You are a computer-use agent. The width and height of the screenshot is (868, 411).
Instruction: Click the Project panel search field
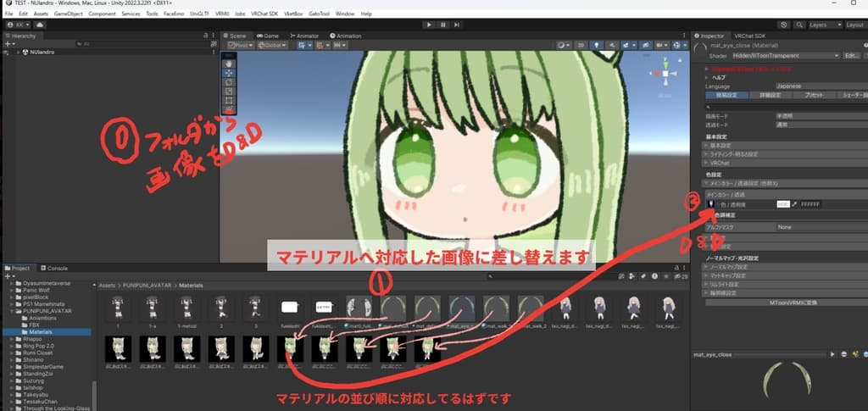[x=551, y=276]
